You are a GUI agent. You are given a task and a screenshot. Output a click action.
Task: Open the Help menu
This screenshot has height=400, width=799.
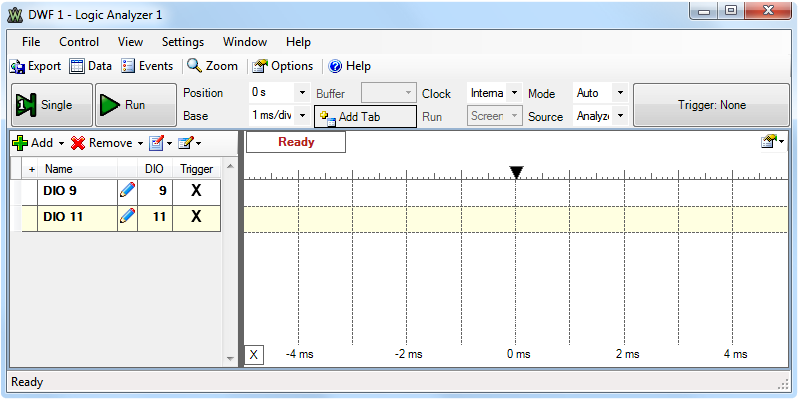coord(298,42)
